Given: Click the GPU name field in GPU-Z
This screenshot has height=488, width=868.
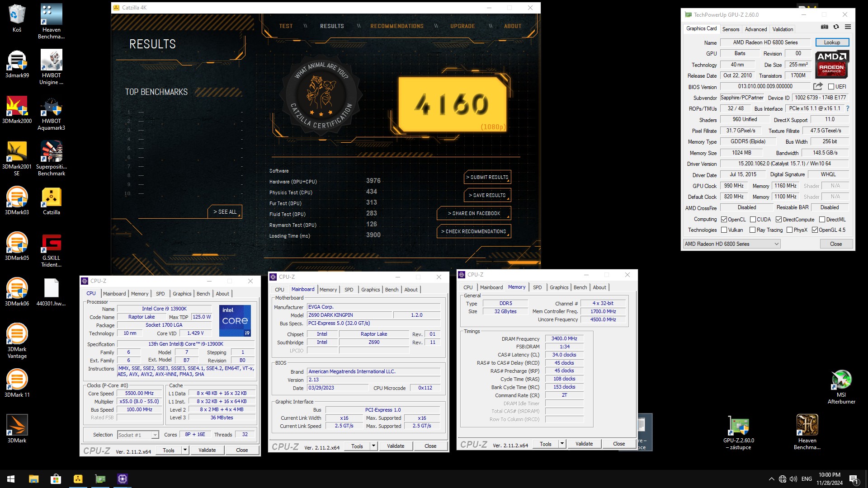Looking at the screenshot, I should click(765, 42).
